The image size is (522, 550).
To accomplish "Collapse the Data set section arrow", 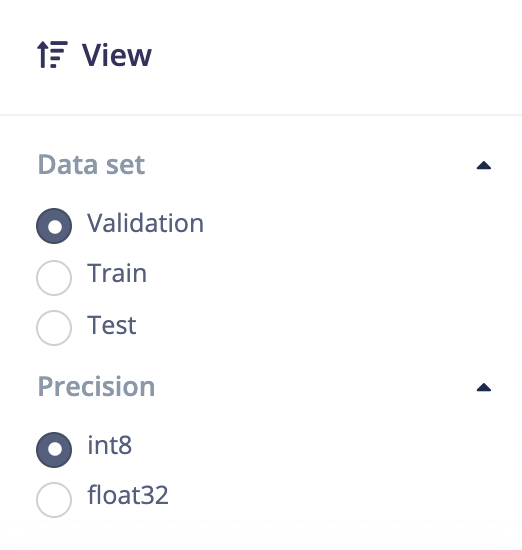I will [484, 165].
